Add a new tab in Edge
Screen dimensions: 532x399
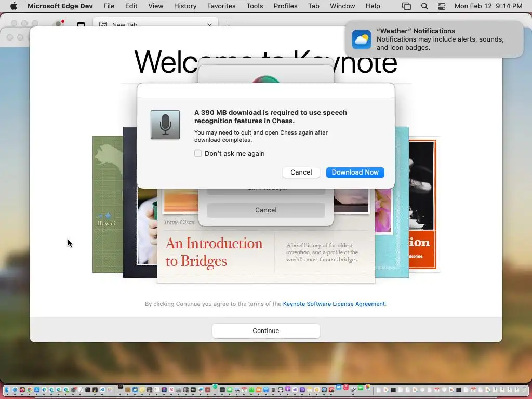[227, 24]
